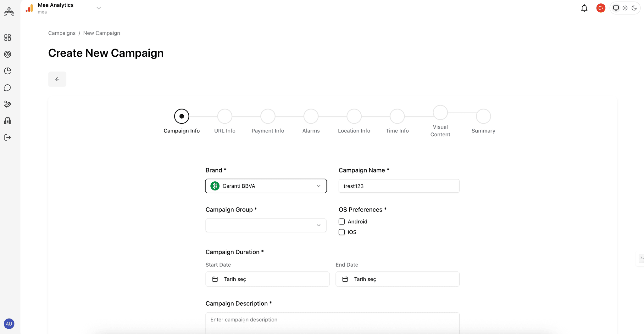This screenshot has height=334, width=644.
Task: Select the target/campaigns icon in sidebar
Action: (8, 54)
